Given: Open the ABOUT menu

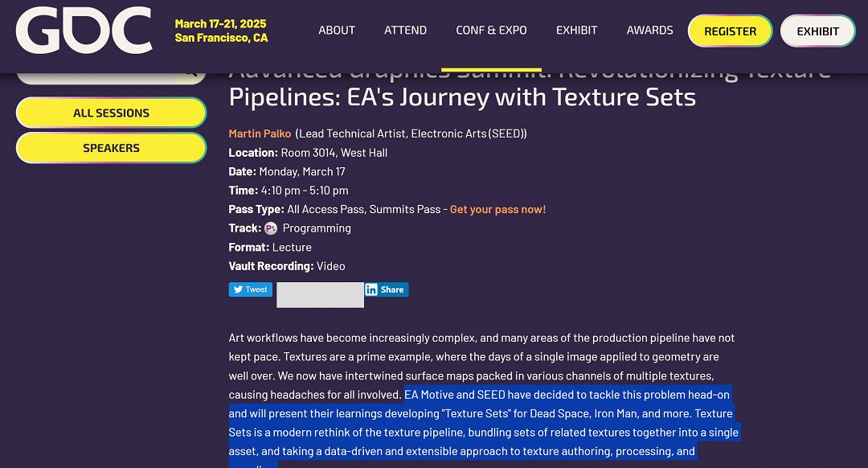Looking at the screenshot, I should click(337, 31).
